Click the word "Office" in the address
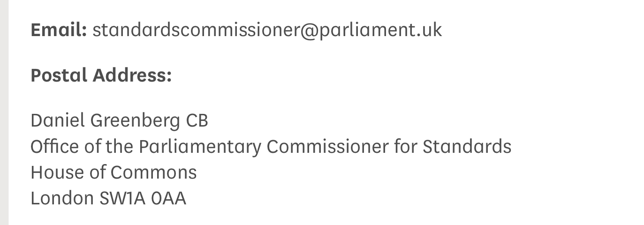Screen dimensions: 644x225 click(48, 147)
